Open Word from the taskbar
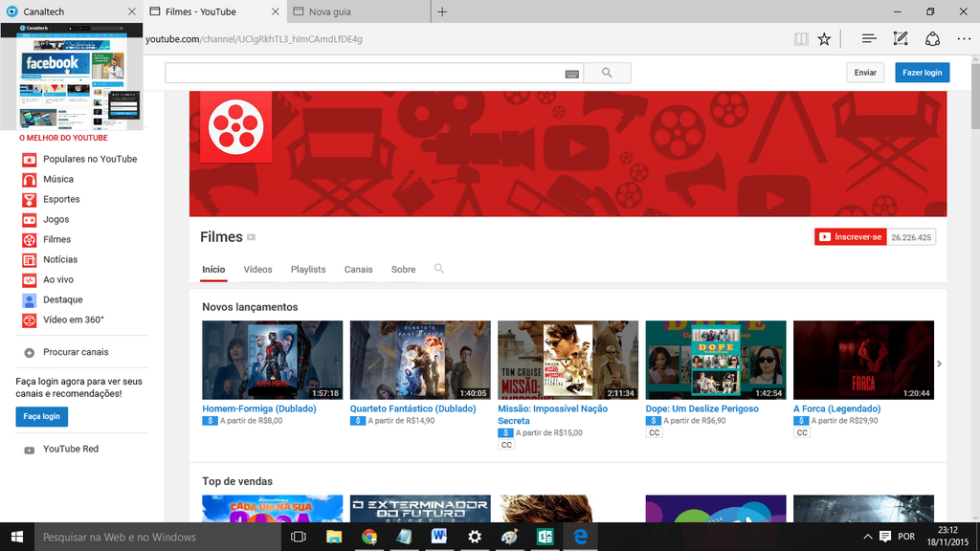This screenshot has width=980, height=551. click(439, 537)
